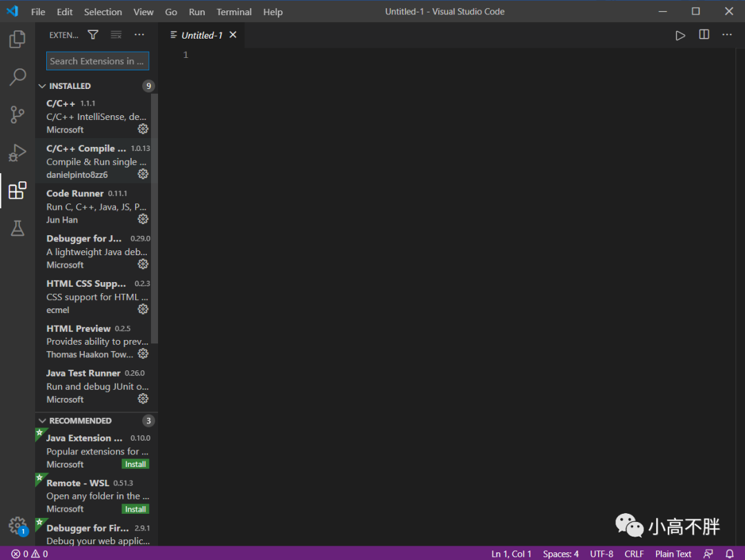Open the HTML CSS Support extension entry

click(x=93, y=297)
